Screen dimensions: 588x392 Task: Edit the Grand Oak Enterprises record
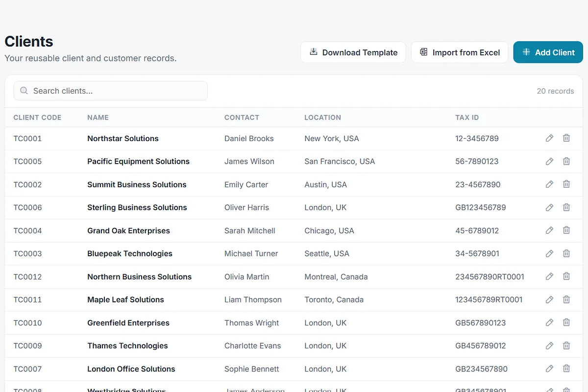[x=549, y=230]
